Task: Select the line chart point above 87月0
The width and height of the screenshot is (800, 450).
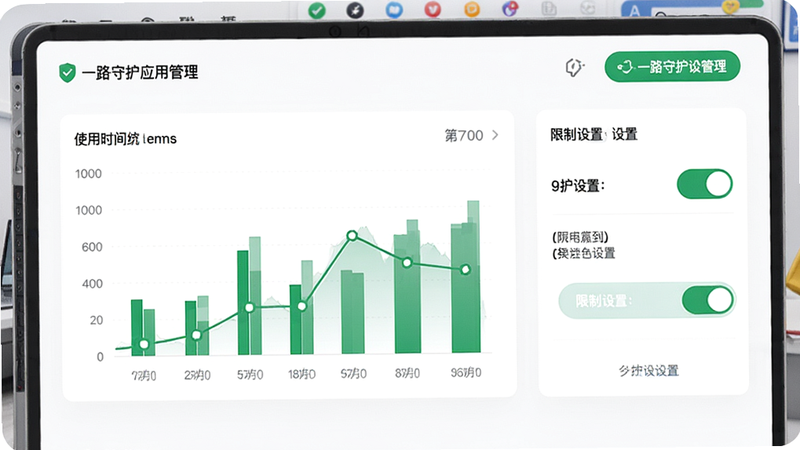Action: tap(407, 263)
